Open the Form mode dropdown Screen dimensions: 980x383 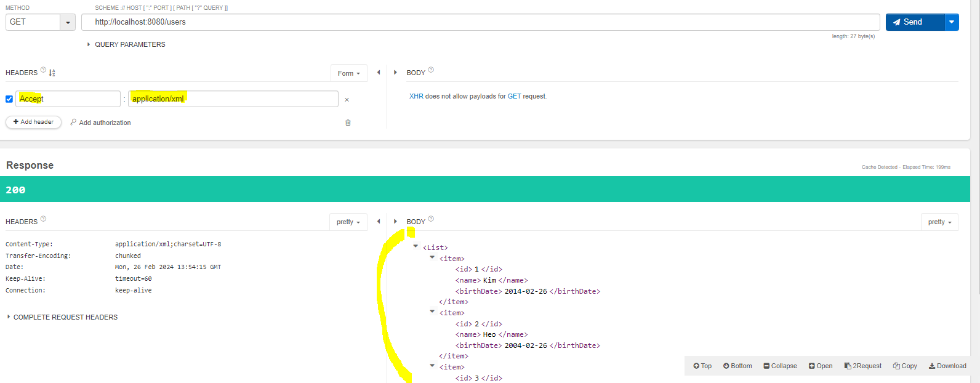[349, 73]
